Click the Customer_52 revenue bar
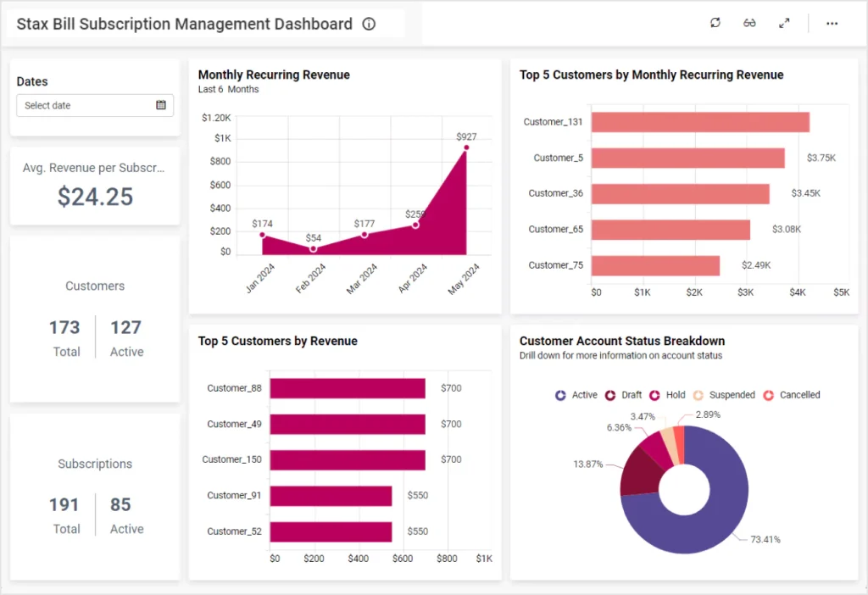 click(331, 531)
